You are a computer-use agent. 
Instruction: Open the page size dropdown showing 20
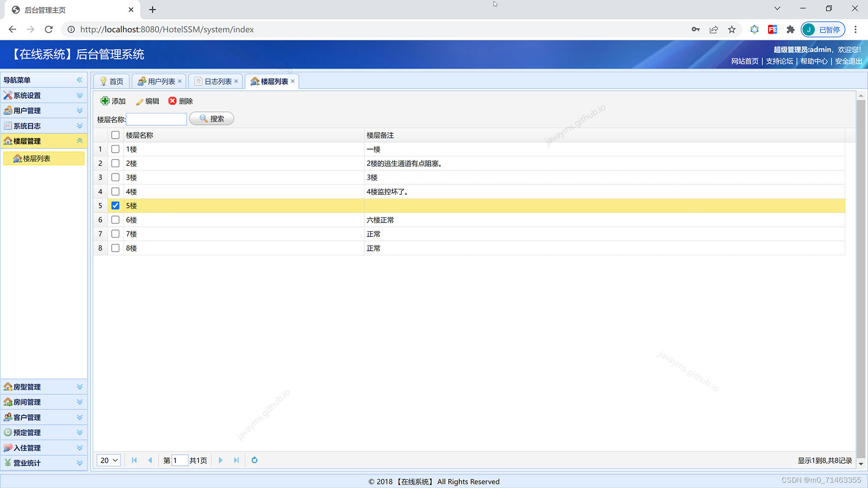(x=108, y=460)
